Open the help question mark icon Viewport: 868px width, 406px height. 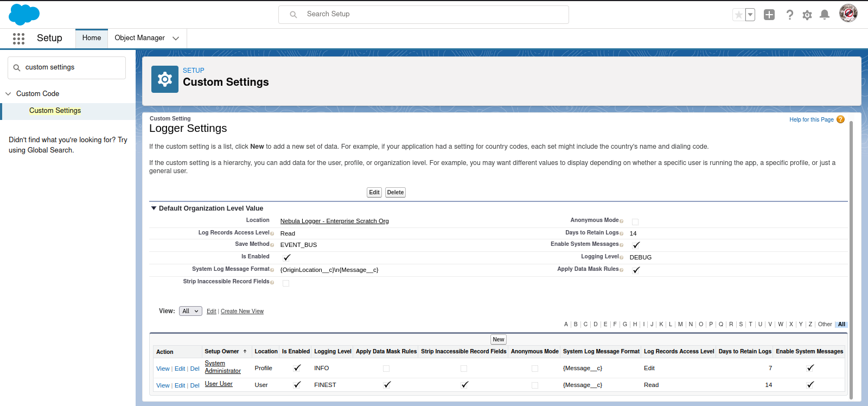click(x=790, y=15)
